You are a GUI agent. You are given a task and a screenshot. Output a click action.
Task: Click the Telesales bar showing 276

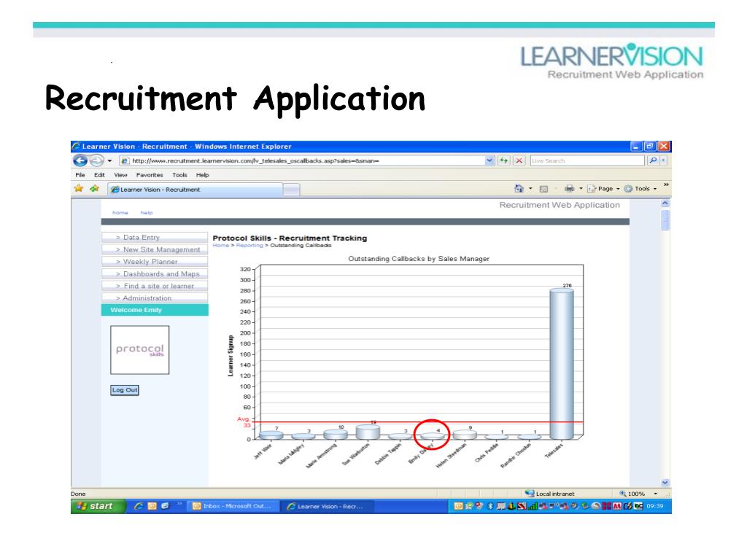[561, 364]
